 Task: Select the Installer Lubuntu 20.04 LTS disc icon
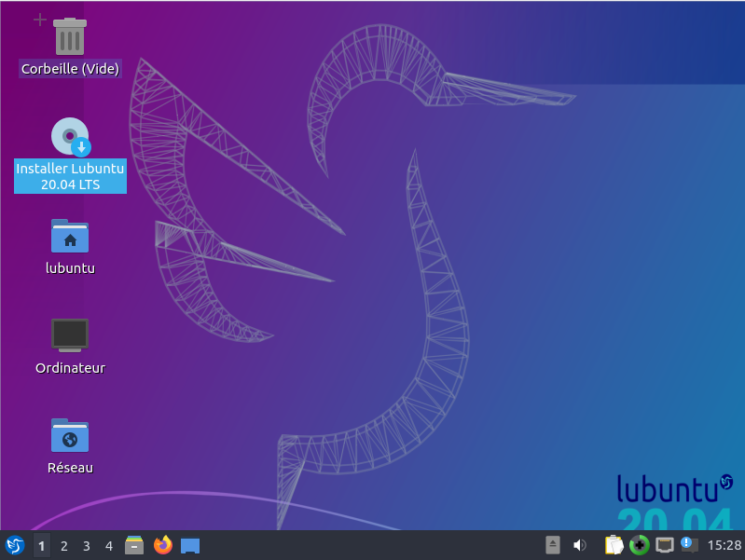pyautogui.click(x=71, y=137)
